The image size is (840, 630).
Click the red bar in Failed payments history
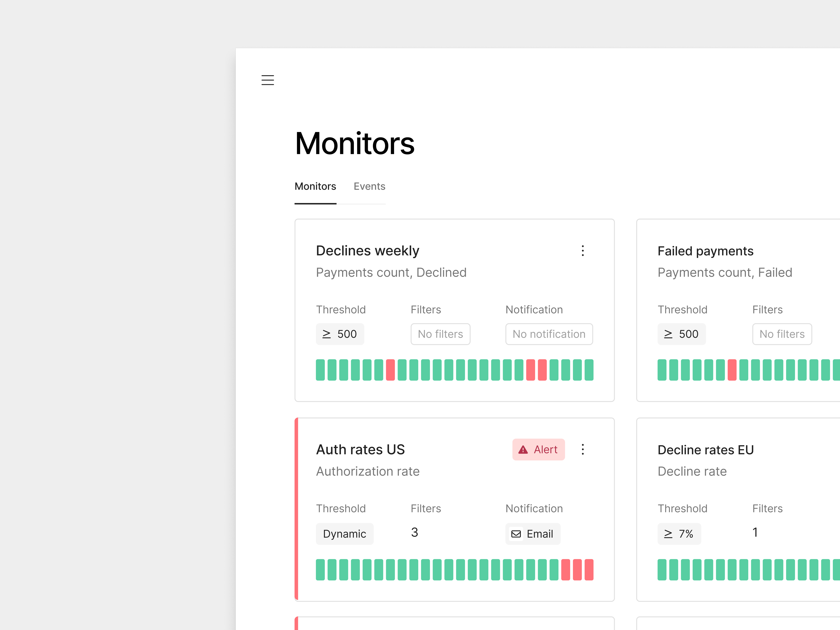coord(732,370)
